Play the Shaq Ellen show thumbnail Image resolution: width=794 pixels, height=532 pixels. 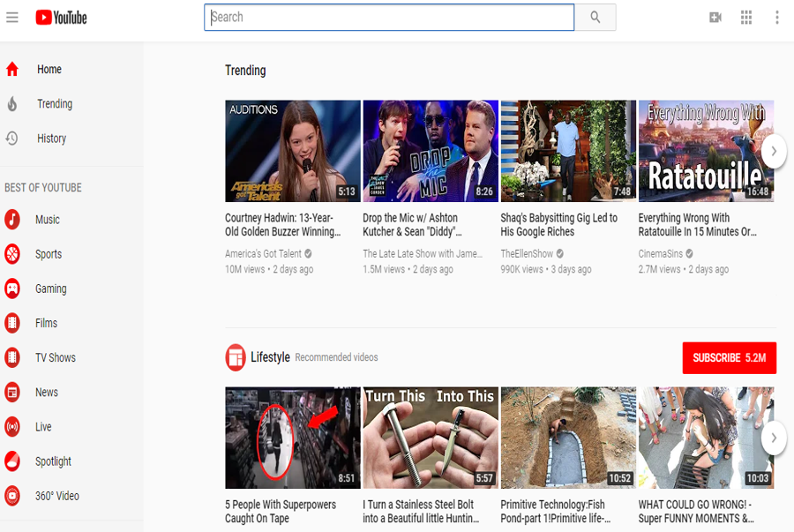[x=568, y=151]
